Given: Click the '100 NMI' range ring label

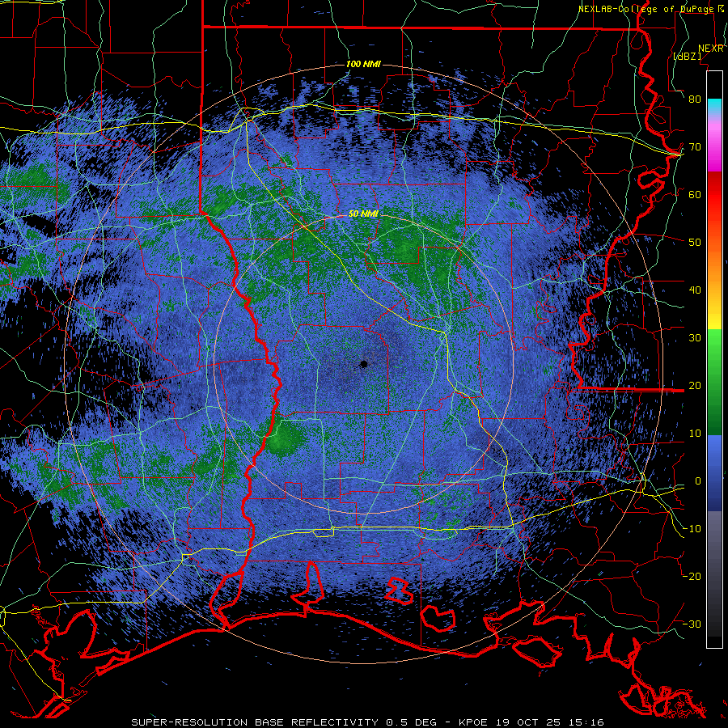Looking at the screenshot, I should coord(363,64).
